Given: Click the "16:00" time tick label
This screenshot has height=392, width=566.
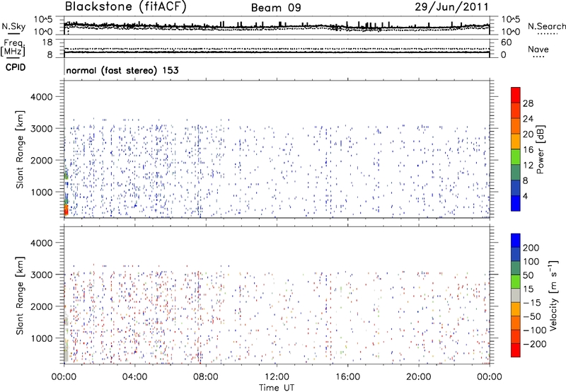Looking at the screenshot, I should [x=347, y=377].
